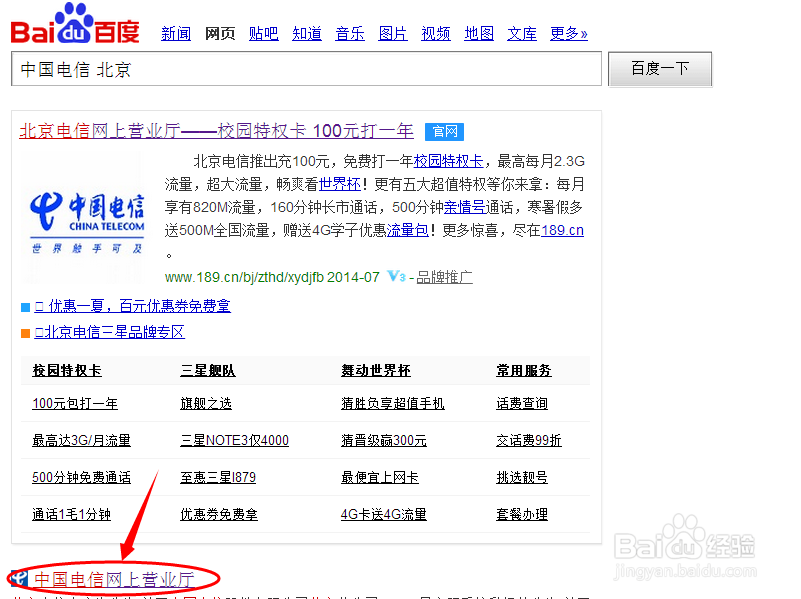Image resolution: width=801 pixels, height=599 pixels.
Task: Open the 世界杯 link in description
Action: (340, 184)
